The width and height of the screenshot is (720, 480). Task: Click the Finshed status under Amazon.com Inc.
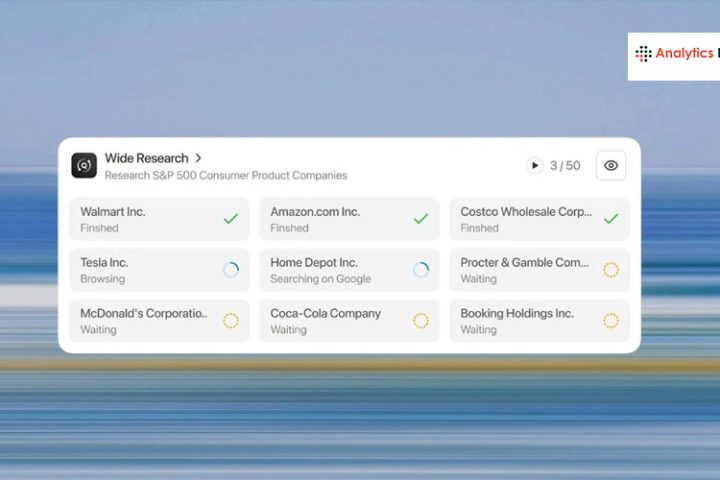click(289, 228)
